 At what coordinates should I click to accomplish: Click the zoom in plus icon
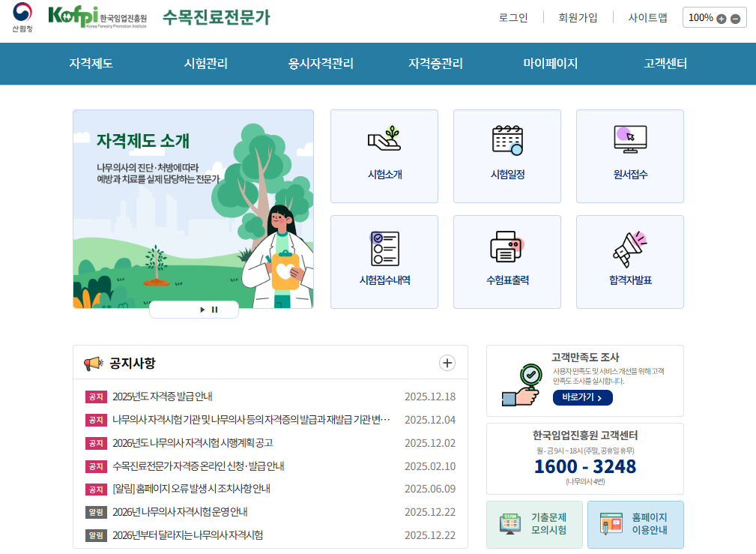pos(722,19)
